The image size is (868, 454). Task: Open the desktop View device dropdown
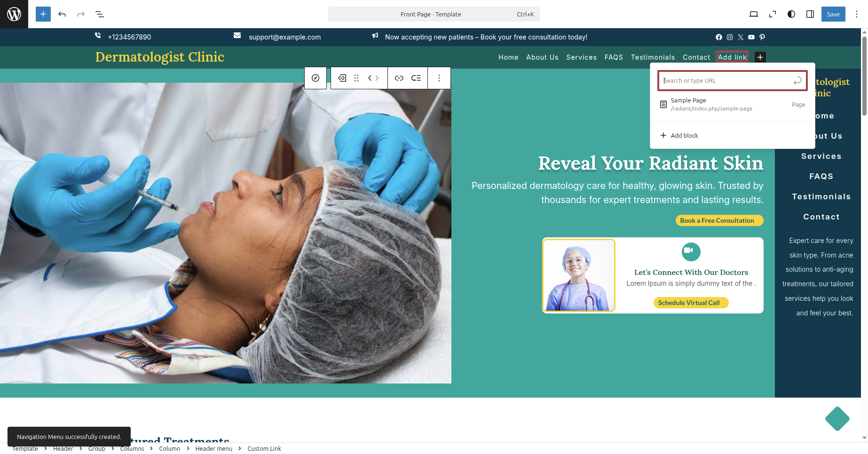click(754, 14)
